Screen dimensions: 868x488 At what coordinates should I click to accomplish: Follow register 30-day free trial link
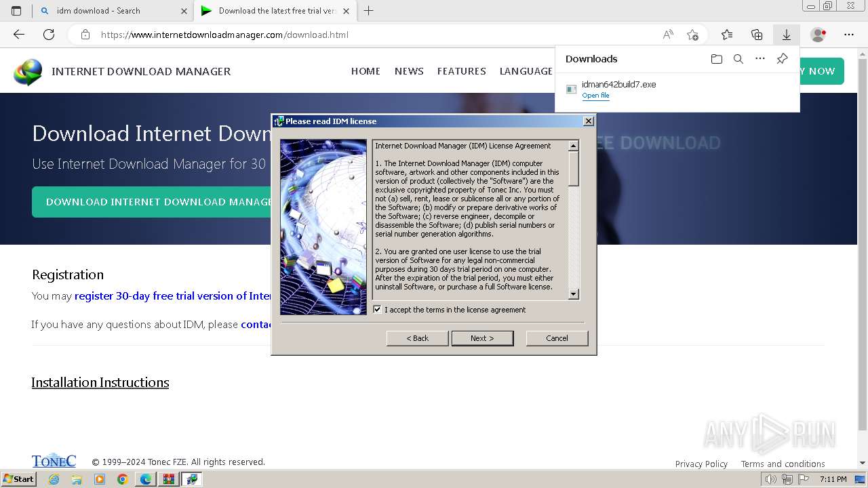click(172, 296)
